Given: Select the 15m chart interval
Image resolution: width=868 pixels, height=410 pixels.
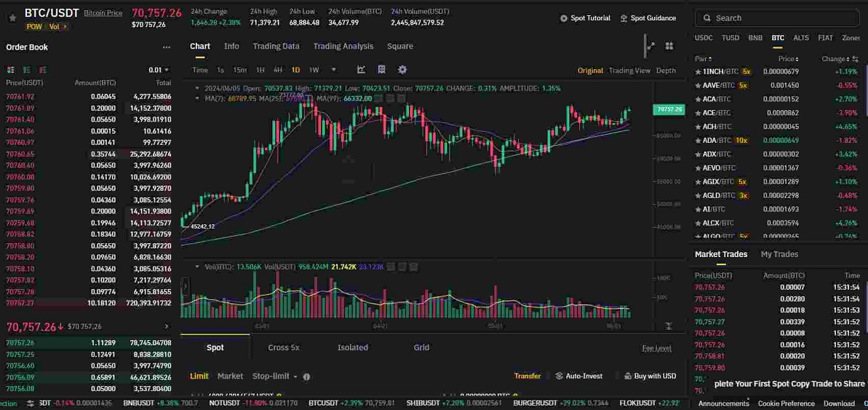Looking at the screenshot, I should [239, 70].
